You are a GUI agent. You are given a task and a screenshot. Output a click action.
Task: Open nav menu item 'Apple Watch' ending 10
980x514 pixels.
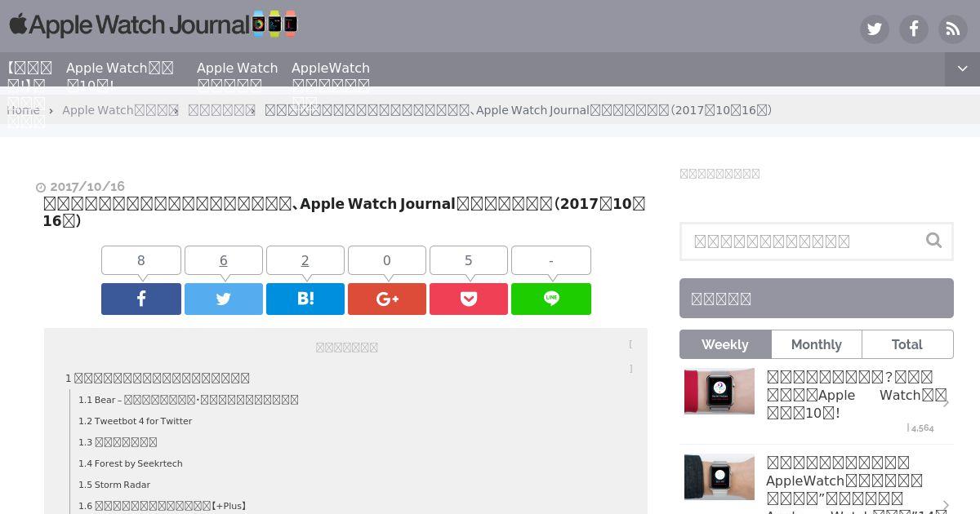tap(120, 76)
